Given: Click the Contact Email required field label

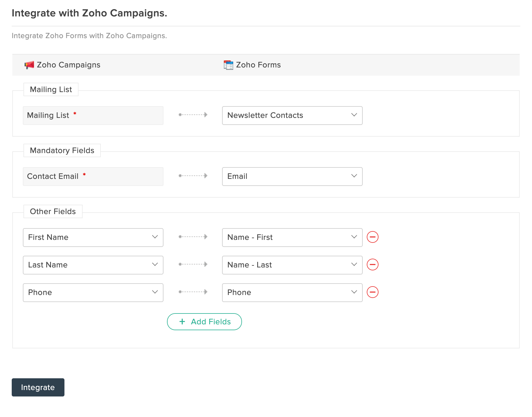Looking at the screenshot, I should click(x=93, y=177).
